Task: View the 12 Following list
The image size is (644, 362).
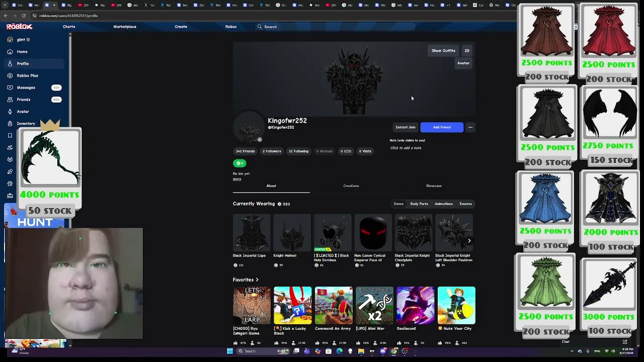Action: pyautogui.click(x=298, y=151)
